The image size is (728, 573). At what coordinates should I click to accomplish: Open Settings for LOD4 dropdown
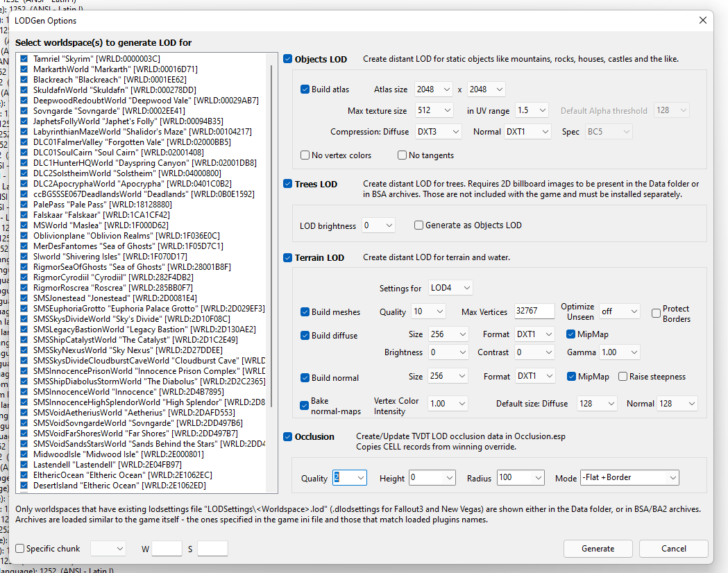click(450, 288)
